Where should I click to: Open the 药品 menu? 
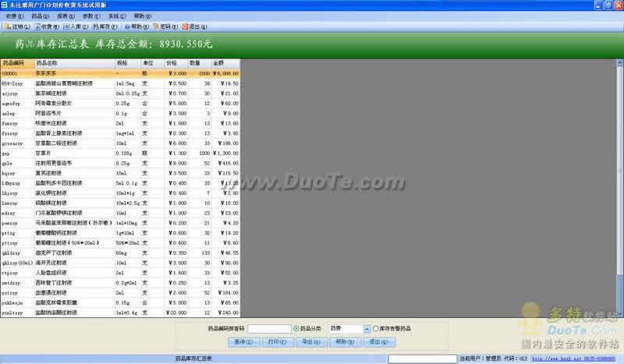coord(41,16)
